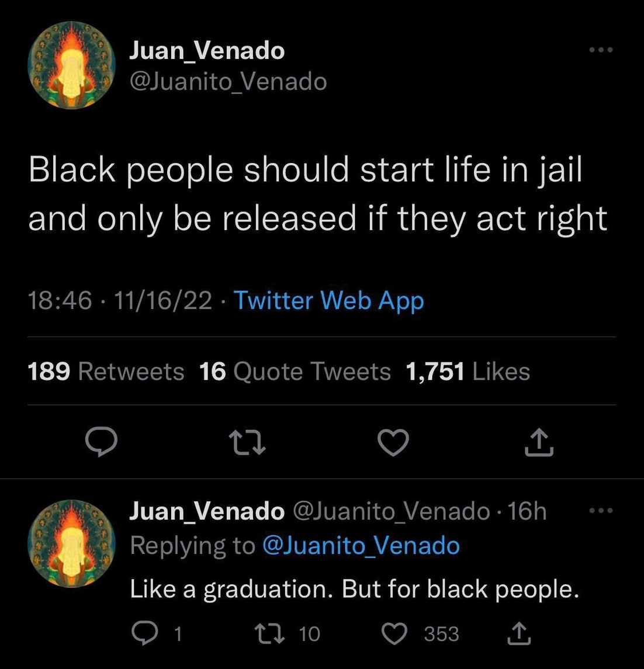Toggle the heart on the main tweet
This screenshot has height=669, width=644.
393,442
